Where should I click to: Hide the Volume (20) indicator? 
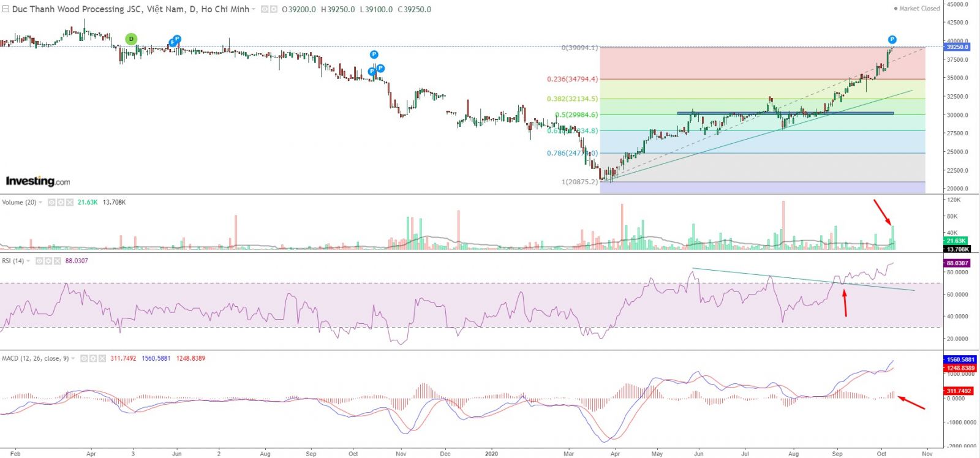51,202
